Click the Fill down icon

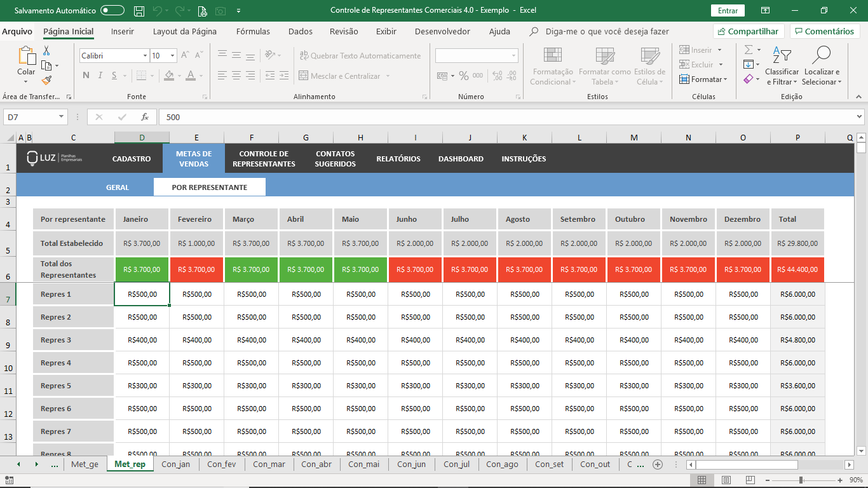click(749, 64)
